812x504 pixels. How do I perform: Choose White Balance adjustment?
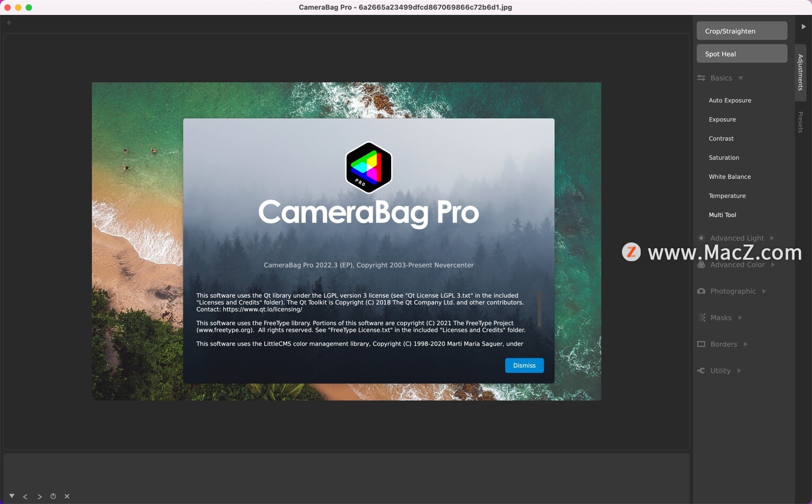coord(730,177)
